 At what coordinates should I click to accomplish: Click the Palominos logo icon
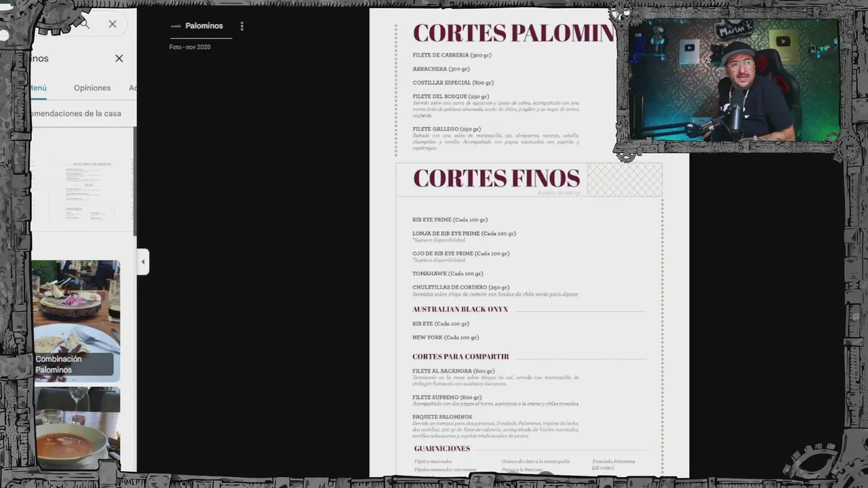click(176, 26)
